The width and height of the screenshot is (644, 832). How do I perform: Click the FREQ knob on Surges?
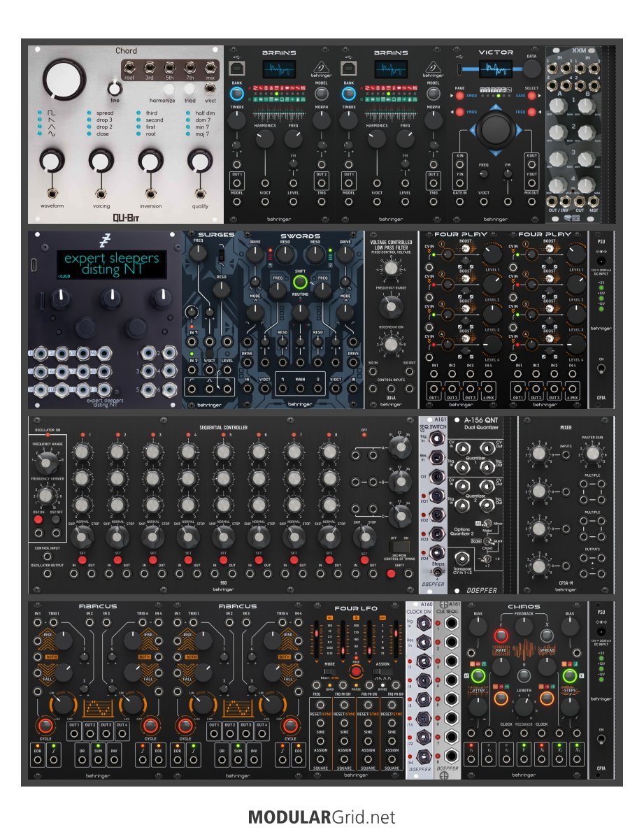(x=199, y=253)
